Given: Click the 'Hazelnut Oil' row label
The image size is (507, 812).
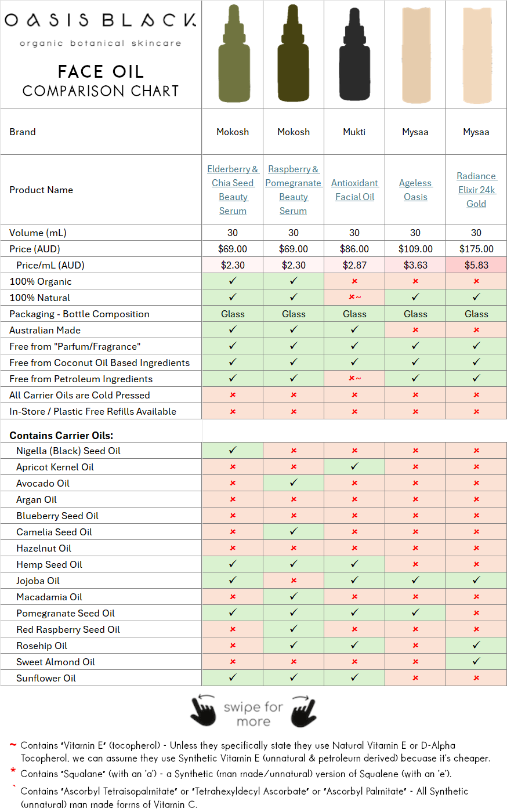Looking at the screenshot, I should coord(44,548).
